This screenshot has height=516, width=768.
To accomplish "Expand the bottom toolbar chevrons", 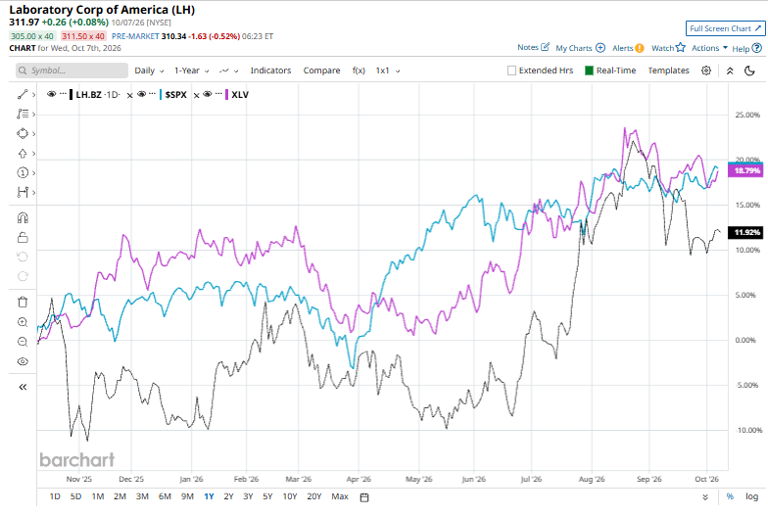I will click(x=705, y=497).
